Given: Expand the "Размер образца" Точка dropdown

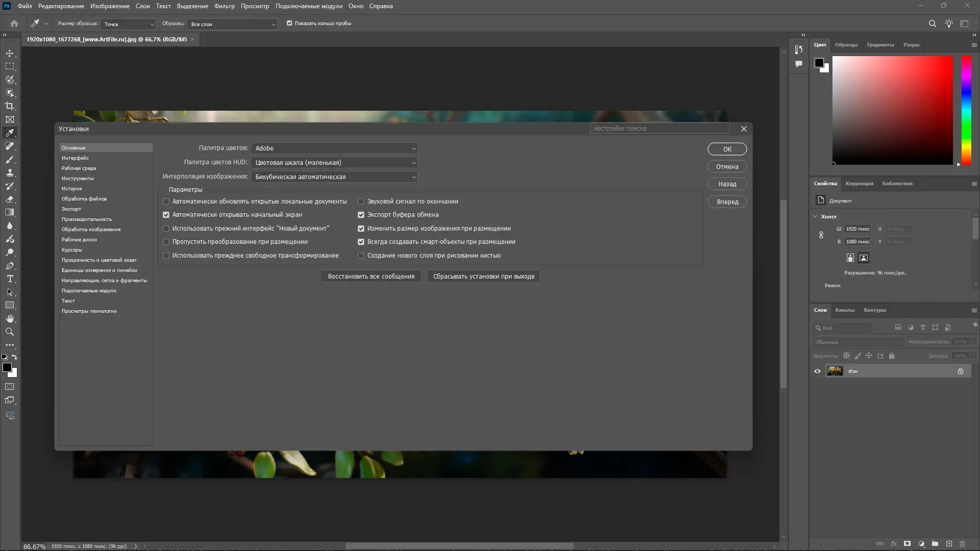Looking at the screenshot, I should click(129, 24).
